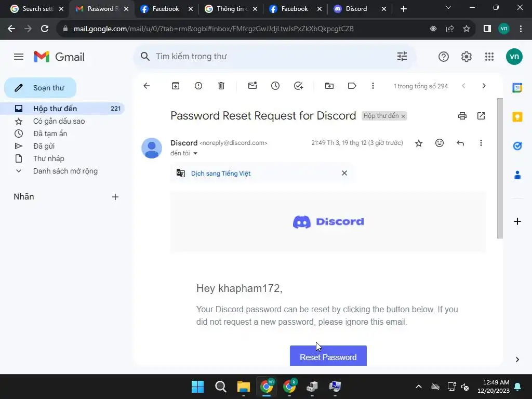Collapse the side panel chevron
This screenshot has height=399, width=532.
[517, 360]
